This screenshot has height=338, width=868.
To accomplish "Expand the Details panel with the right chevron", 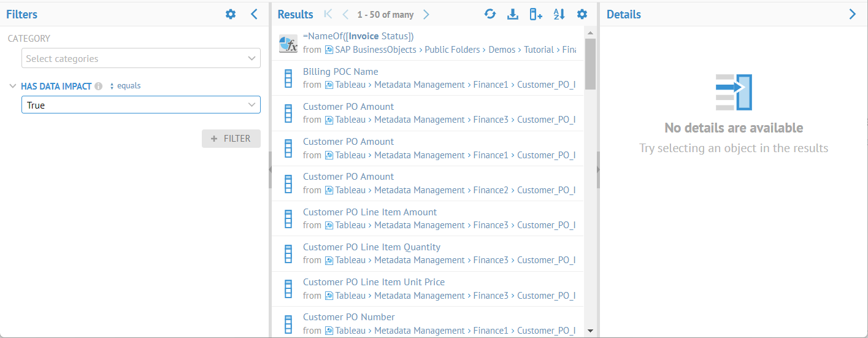I will [853, 14].
